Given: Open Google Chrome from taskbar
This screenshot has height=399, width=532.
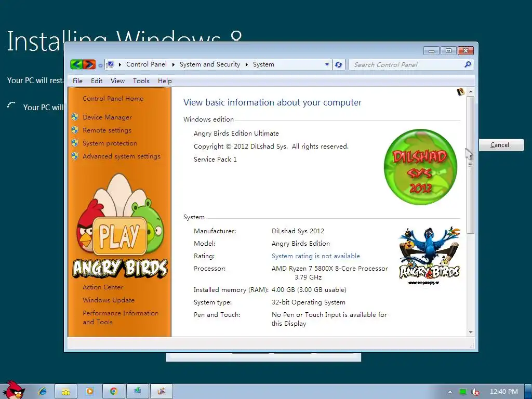Looking at the screenshot, I should tap(113, 392).
